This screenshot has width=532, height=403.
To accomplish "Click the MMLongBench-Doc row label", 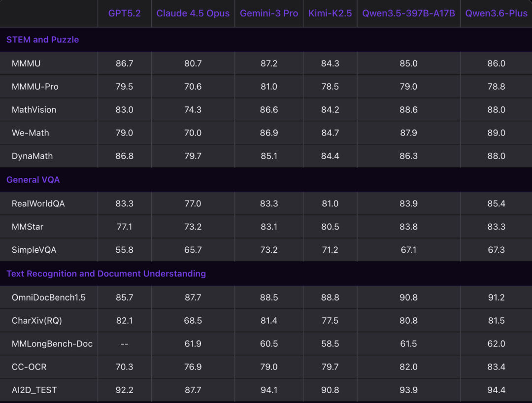I will click(52, 344).
